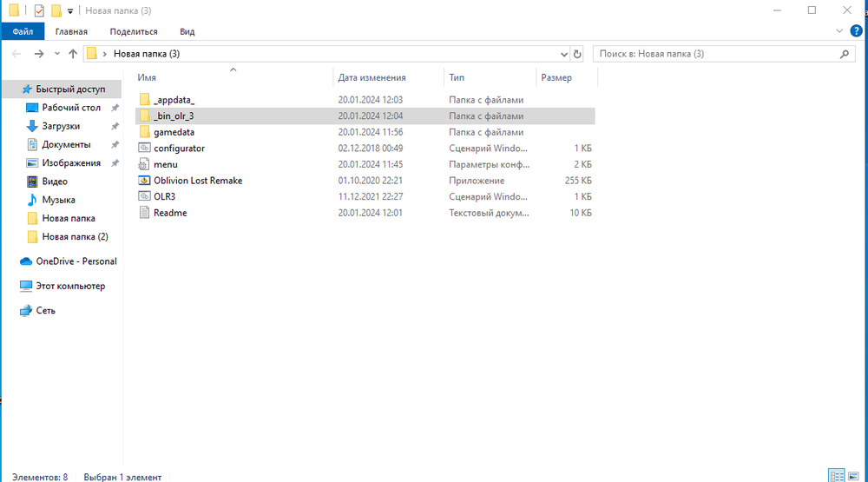The image size is (868, 482).
Task: Open the Вид ribbon tab
Action: click(187, 31)
